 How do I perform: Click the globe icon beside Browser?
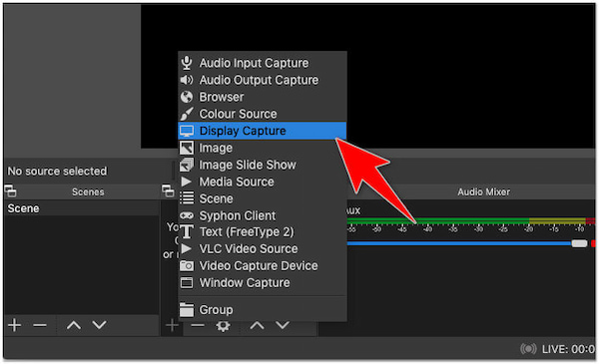coord(187,97)
